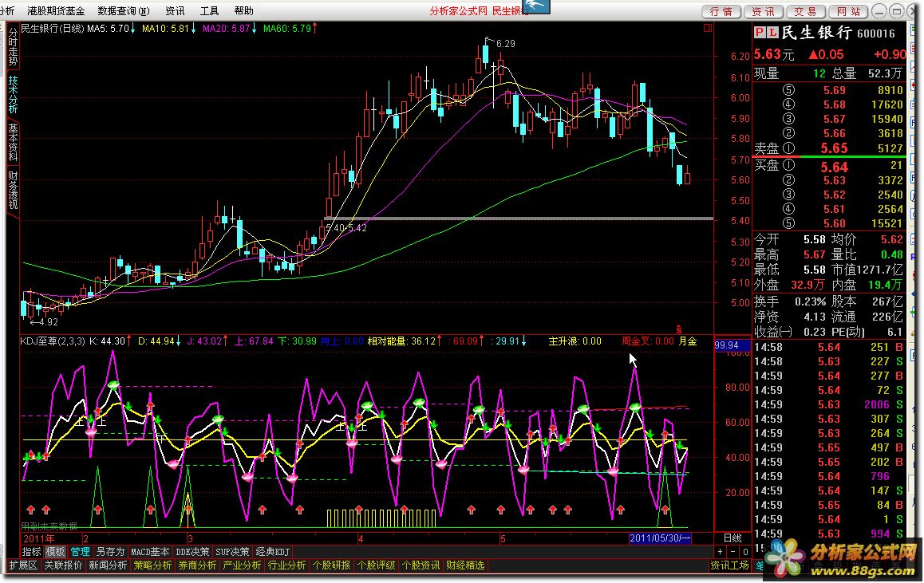Click the 资讯工场 button

coord(729,565)
